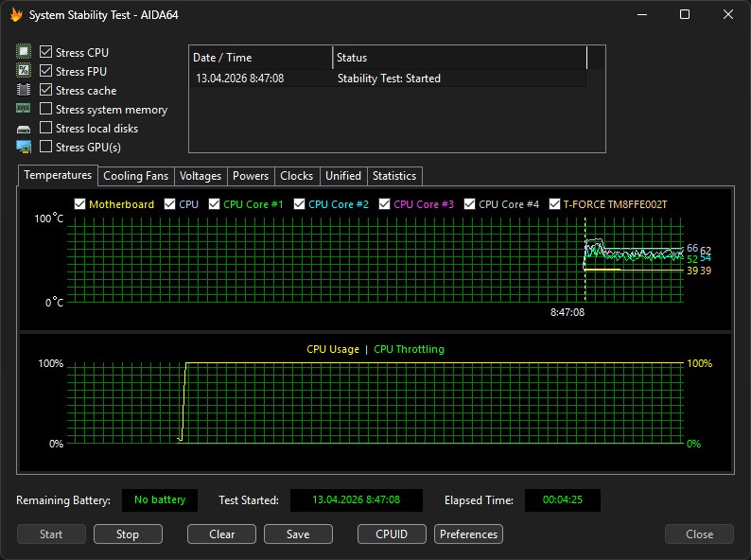Click the 8:47:08 marker under temperature graph

click(568, 312)
